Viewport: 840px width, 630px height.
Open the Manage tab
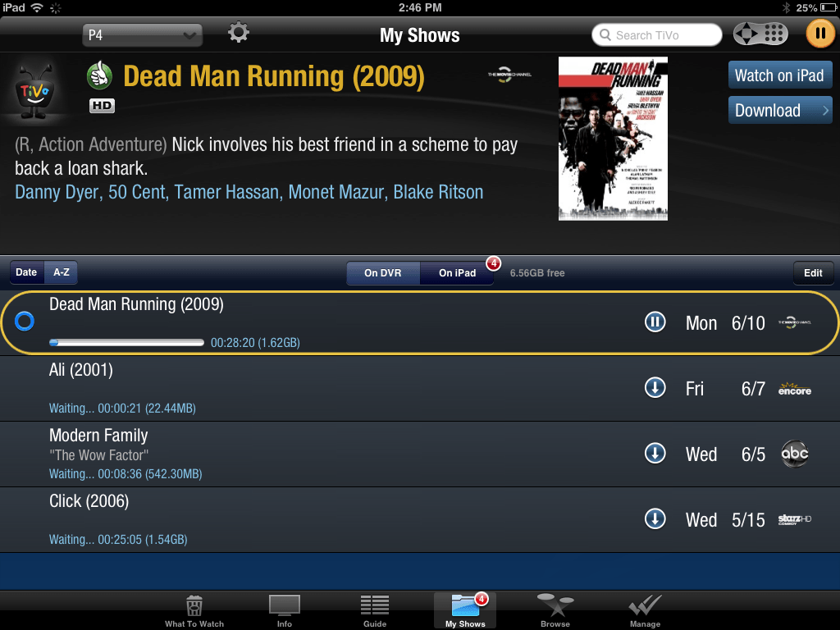pyautogui.click(x=645, y=611)
